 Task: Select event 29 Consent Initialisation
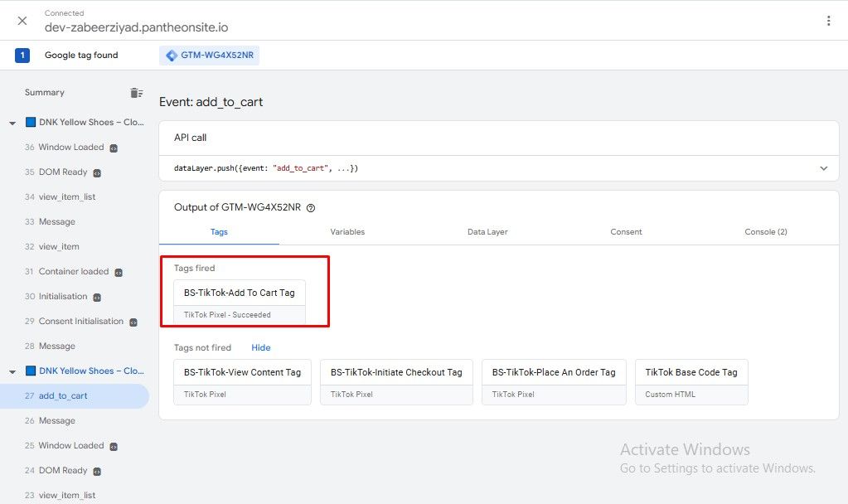(x=74, y=322)
